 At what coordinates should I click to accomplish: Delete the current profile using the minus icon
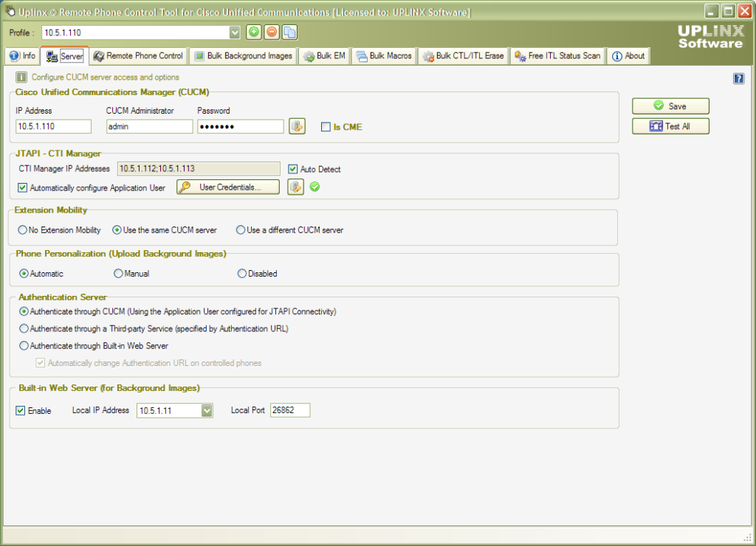point(271,32)
